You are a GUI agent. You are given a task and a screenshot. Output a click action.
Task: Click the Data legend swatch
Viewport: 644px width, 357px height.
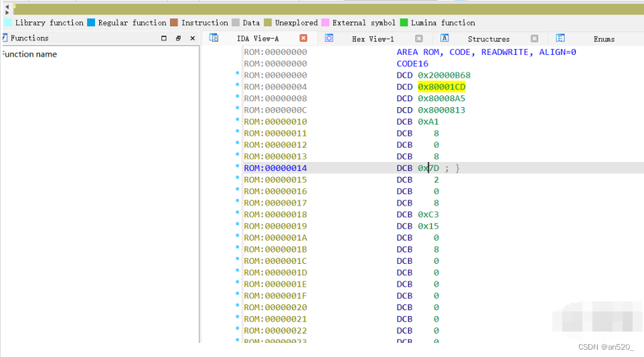coord(236,23)
